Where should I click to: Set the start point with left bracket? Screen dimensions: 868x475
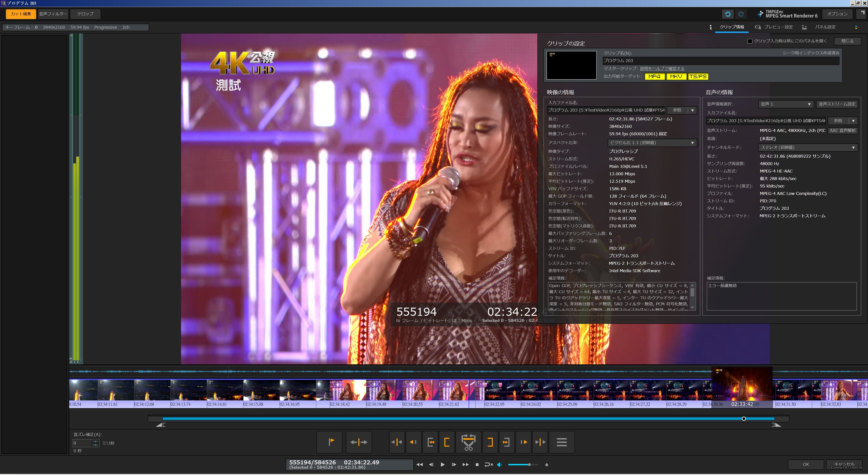click(447, 442)
